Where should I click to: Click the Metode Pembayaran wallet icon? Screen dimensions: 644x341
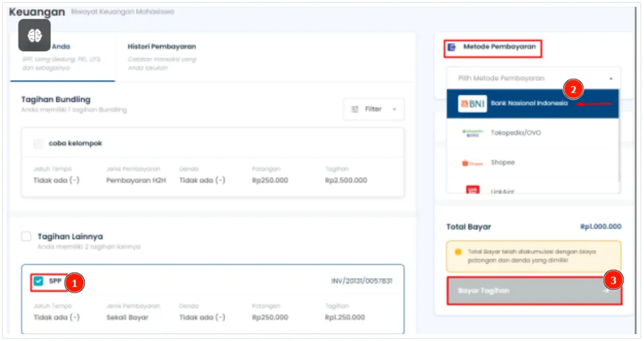[451, 47]
